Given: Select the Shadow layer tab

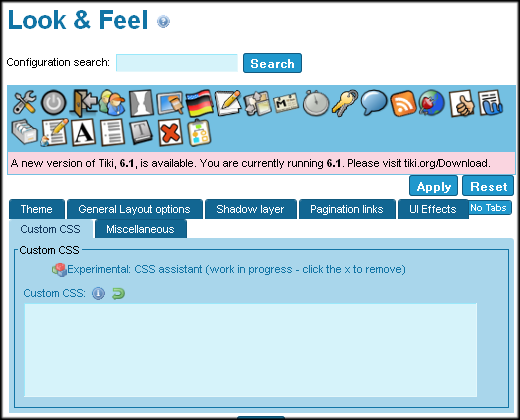Looking at the screenshot, I should point(250,209).
